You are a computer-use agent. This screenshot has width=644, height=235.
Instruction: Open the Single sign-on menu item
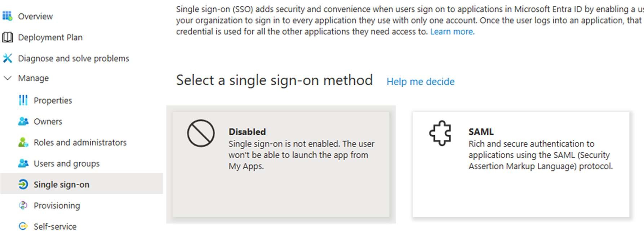point(62,184)
